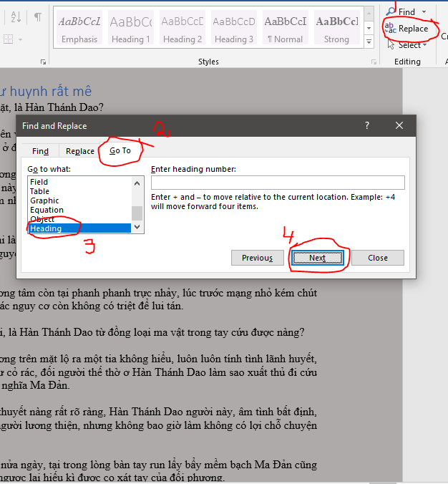Apply the Emphasis style
Screen dimensions: 448x484
pyautogui.click(x=79, y=28)
